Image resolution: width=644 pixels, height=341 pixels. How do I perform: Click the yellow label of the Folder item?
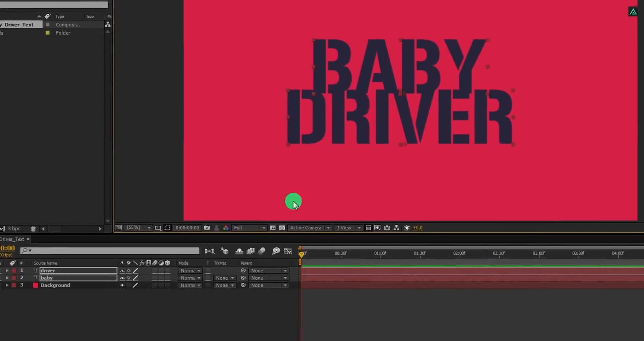[x=48, y=33]
